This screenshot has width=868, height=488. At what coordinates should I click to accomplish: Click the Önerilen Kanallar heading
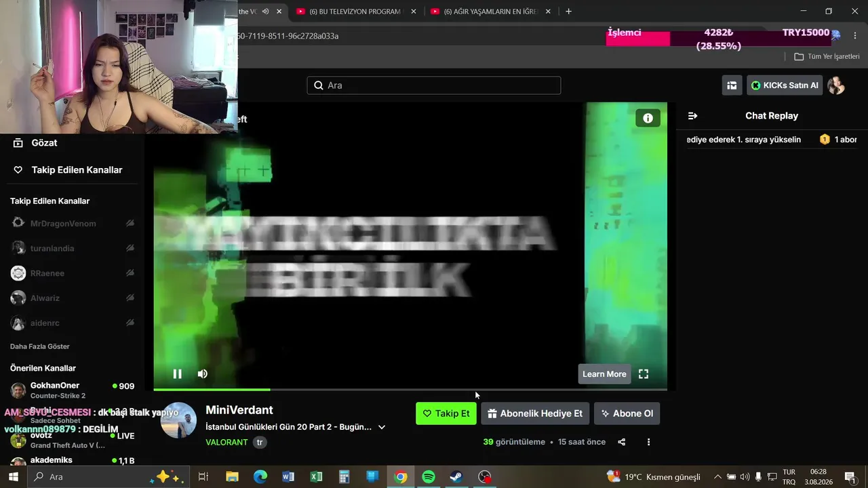point(43,368)
